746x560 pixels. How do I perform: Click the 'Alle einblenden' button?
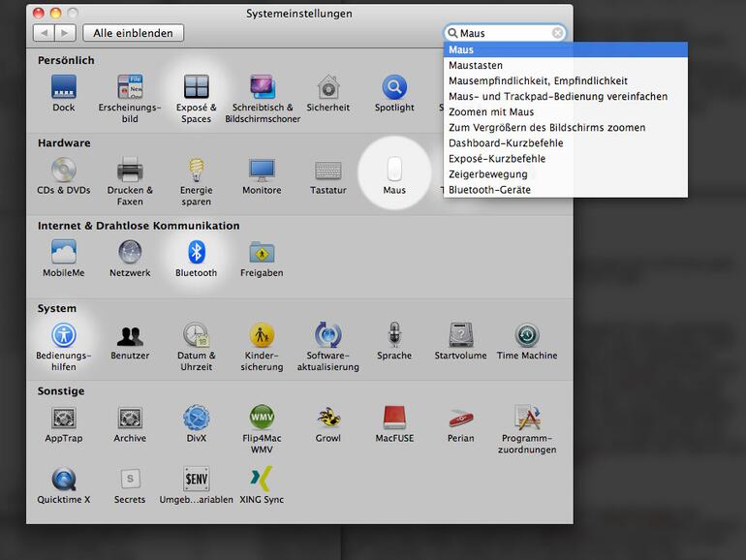(134, 33)
